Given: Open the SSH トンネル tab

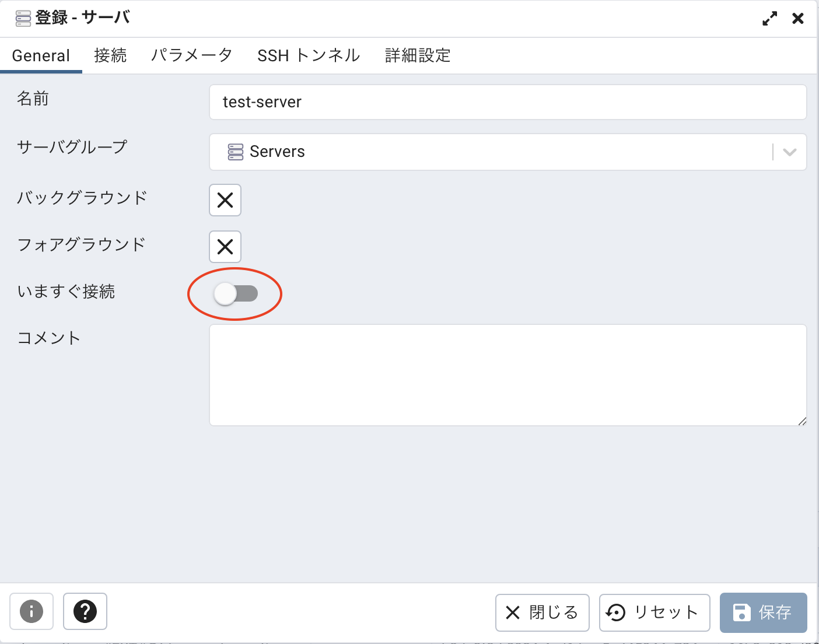Looking at the screenshot, I should click(309, 55).
